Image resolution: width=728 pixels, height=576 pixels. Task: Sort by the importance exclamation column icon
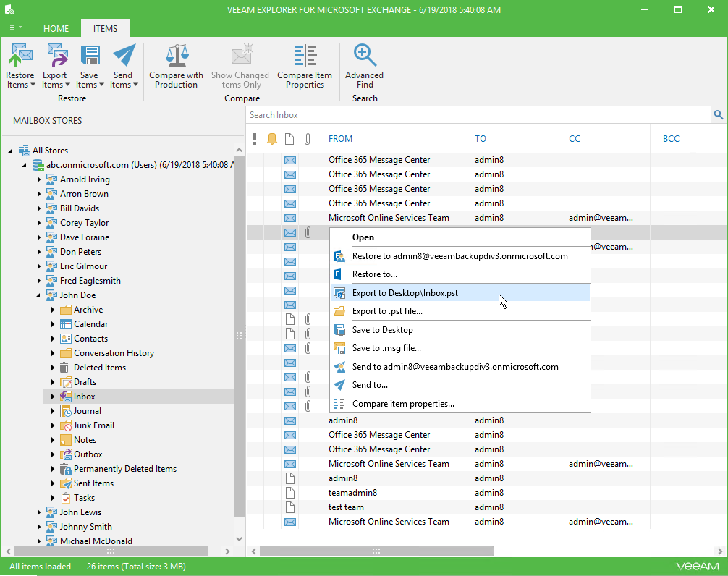[255, 138]
